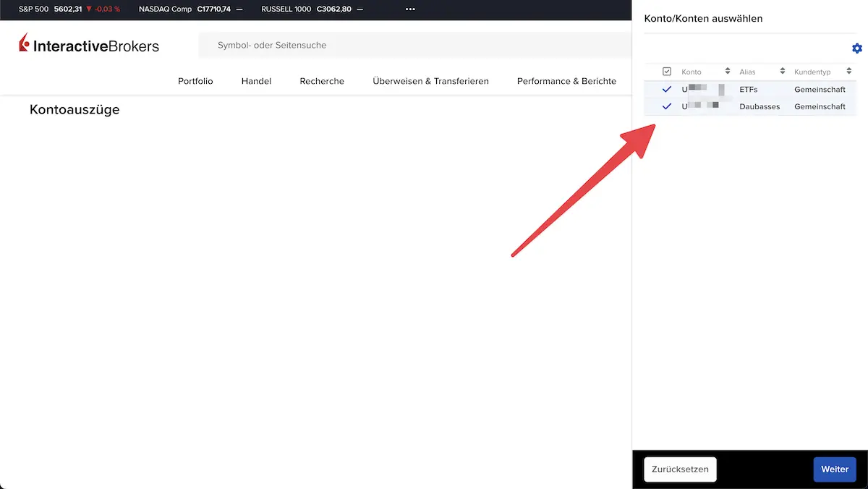Screen dimensions: 868x489
Task: Click the RUSSELL 1000 ticker quote
Action: [312, 9]
